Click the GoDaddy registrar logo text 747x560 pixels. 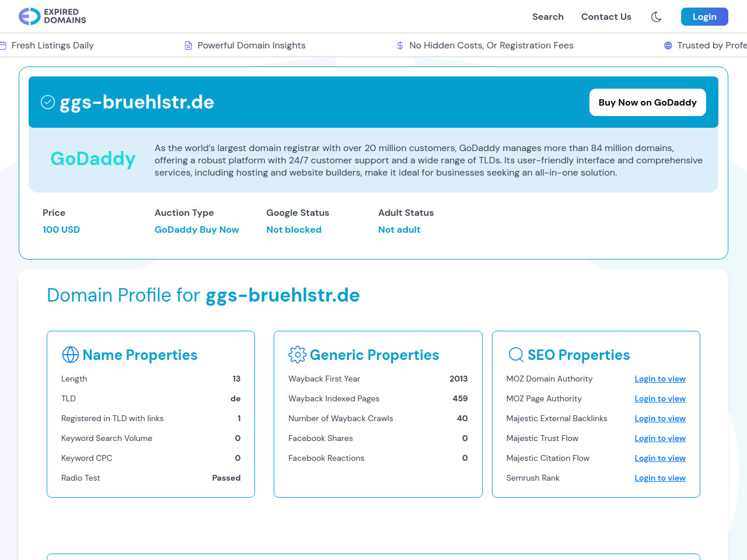click(x=93, y=159)
